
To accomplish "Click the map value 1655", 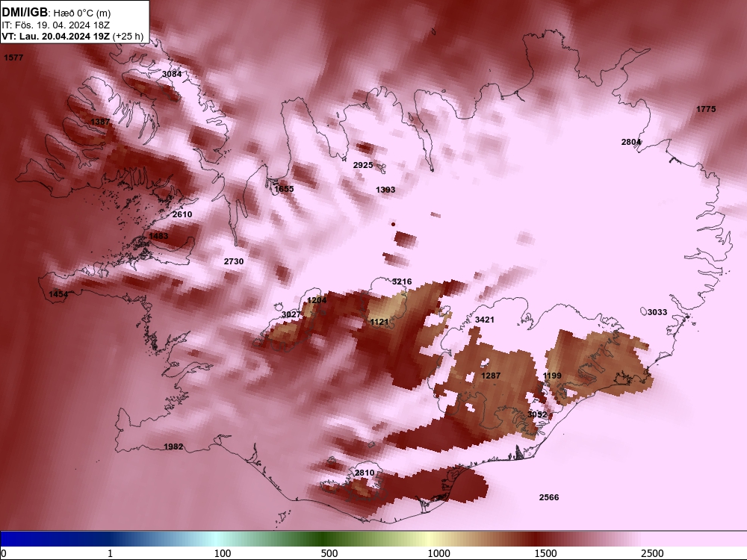I will tap(284, 189).
